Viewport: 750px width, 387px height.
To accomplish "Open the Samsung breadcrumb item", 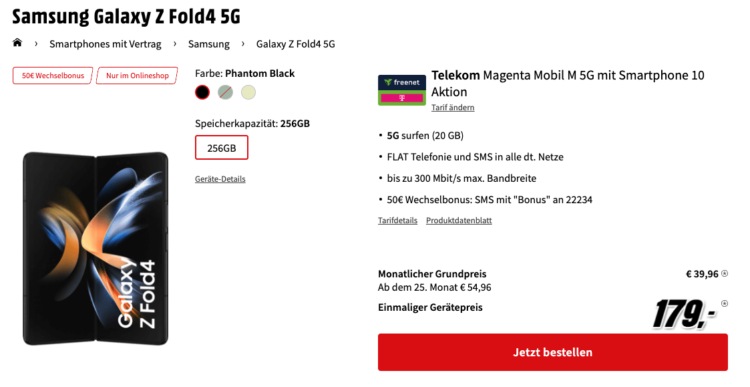I will point(209,44).
